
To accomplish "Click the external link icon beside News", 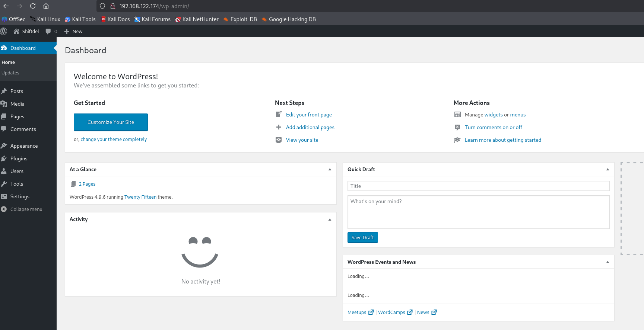I will [434, 312].
